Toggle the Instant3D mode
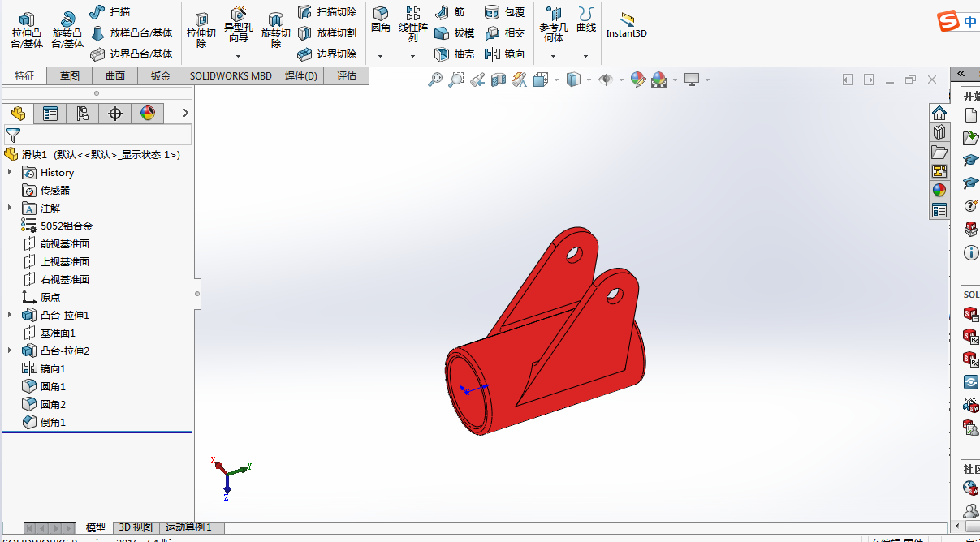Viewport: 980px width, 542px height. [626, 24]
